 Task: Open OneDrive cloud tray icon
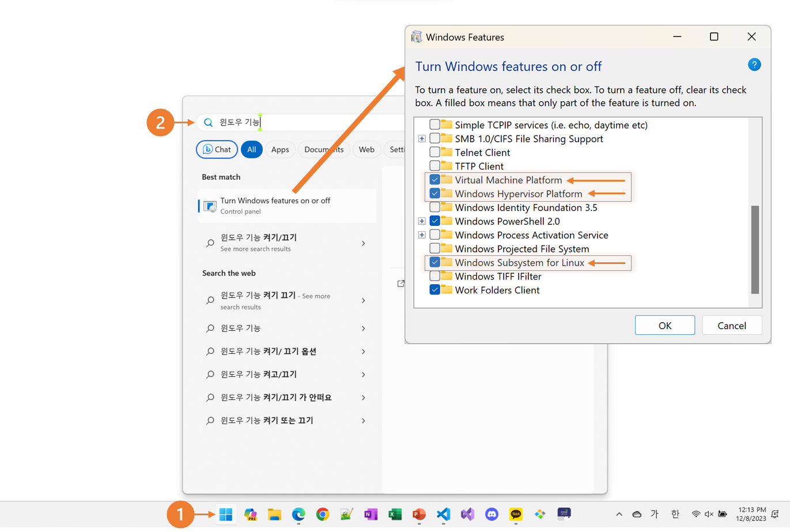pos(637,514)
